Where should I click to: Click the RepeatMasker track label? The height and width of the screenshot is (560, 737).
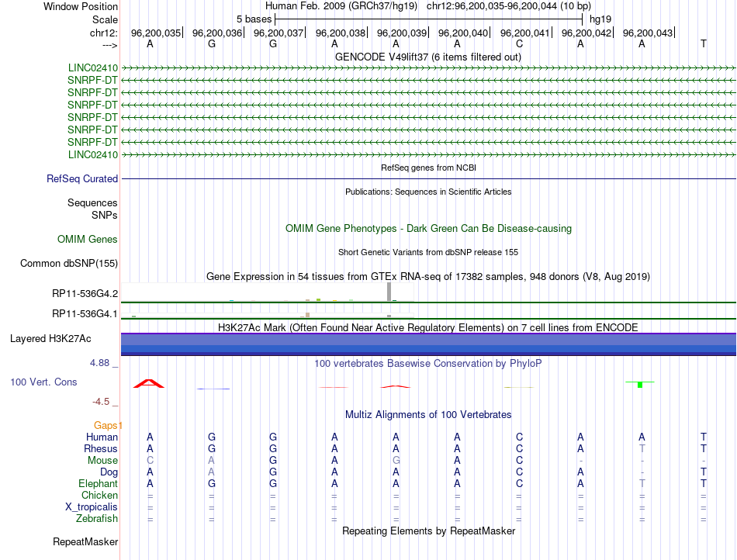(85, 541)
